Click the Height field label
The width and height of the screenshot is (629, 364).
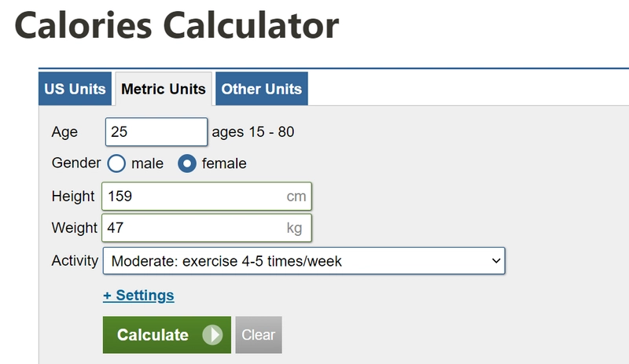(73, 197)
